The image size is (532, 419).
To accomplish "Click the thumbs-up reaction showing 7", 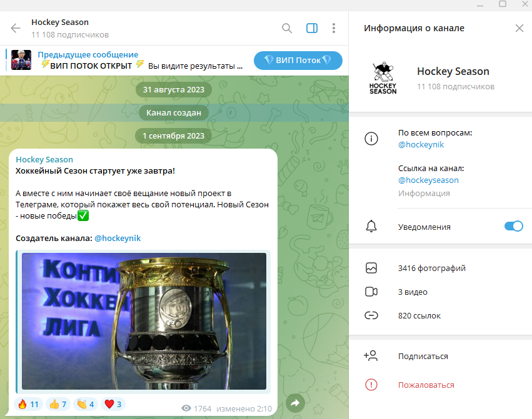I will (x=58, y=404).
